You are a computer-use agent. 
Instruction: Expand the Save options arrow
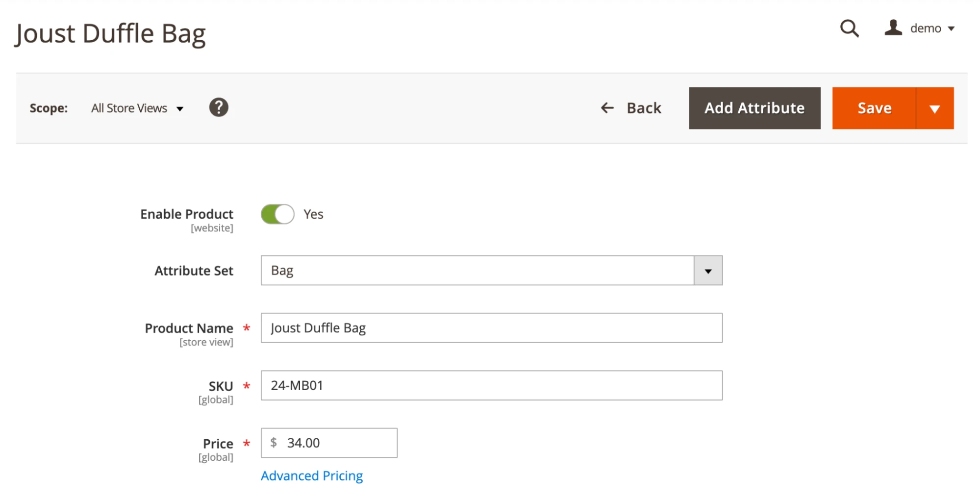point(934,108)
